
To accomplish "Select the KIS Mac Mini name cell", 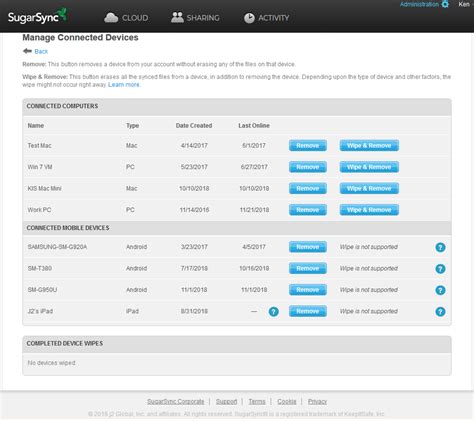I will [44, 188].
